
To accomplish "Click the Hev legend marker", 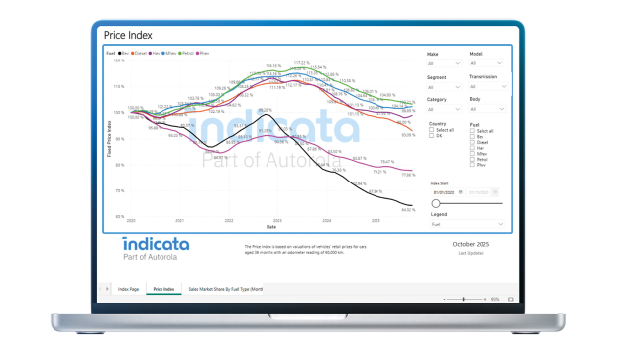I will pos(151,53).
